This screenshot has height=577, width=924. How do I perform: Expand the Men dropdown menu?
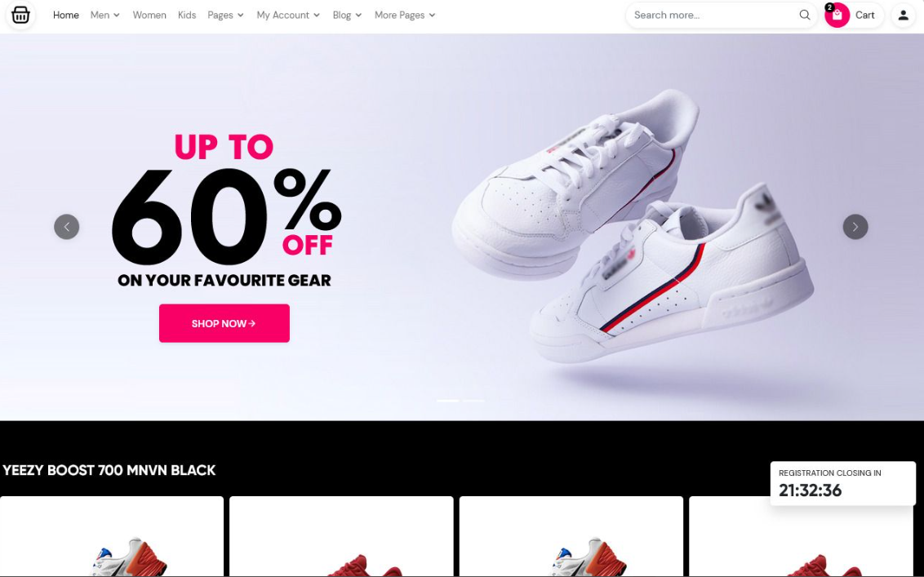tap(105, 15)
